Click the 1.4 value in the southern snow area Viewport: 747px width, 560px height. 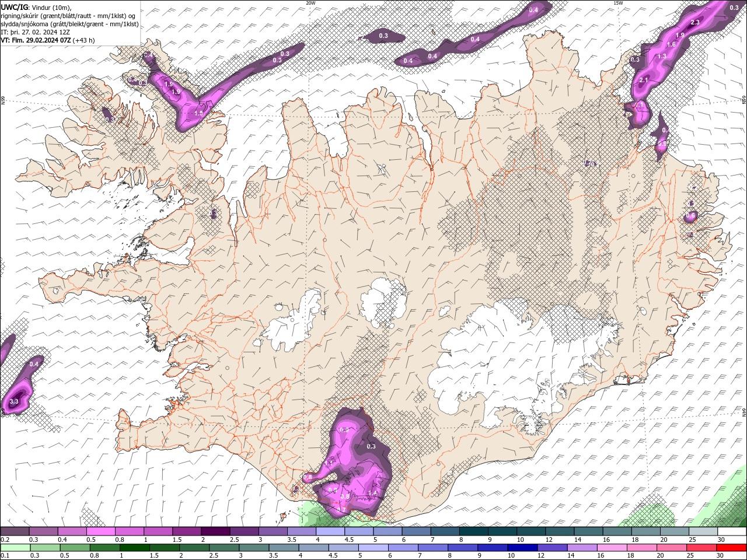(x=373, y=493)
